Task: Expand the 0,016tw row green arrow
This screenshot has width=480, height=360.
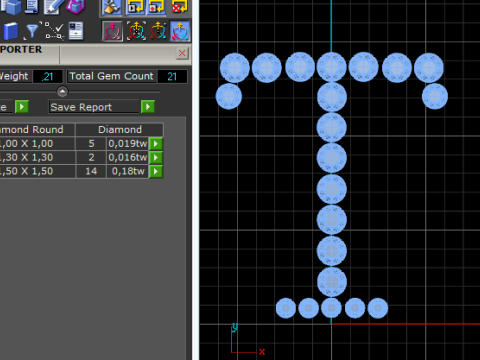Action: point(156,158)
